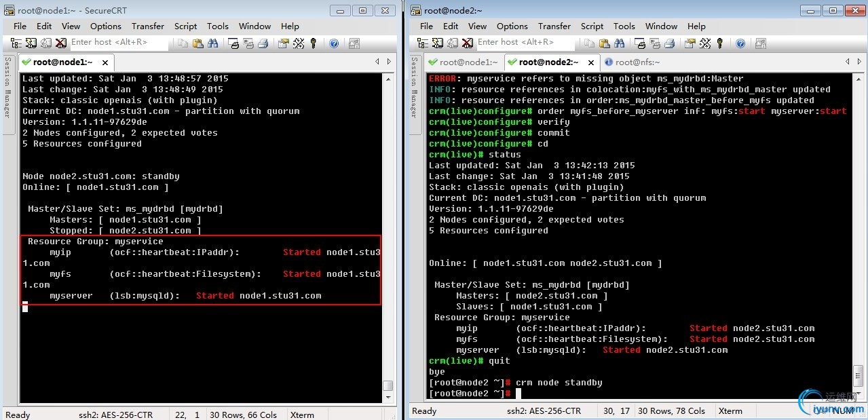The height and width of the screenshot is (420, 868).
Task: Click Find binoculars icon in node1 window
Action: [x=212, y=43]
